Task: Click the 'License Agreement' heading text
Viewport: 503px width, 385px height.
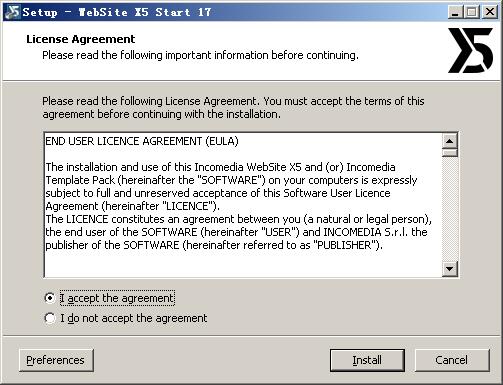Action: pyautogui.click(x=81, y=39)
